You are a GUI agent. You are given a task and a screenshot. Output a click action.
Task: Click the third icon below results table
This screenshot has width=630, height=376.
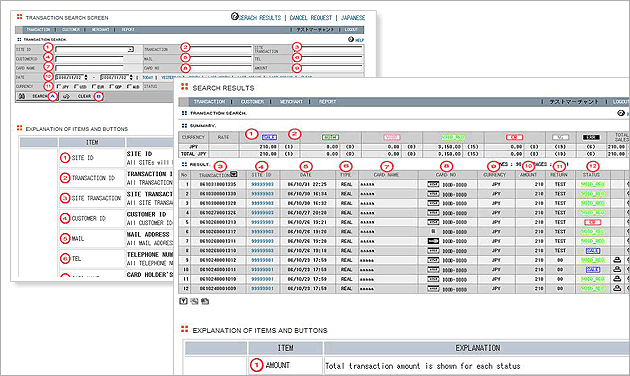pyautogui.click(x=205, y=301)
